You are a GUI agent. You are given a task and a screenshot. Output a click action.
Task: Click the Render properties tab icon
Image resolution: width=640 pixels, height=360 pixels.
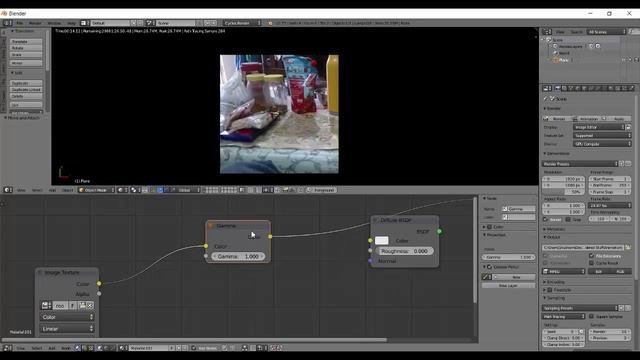click(558, 88)
